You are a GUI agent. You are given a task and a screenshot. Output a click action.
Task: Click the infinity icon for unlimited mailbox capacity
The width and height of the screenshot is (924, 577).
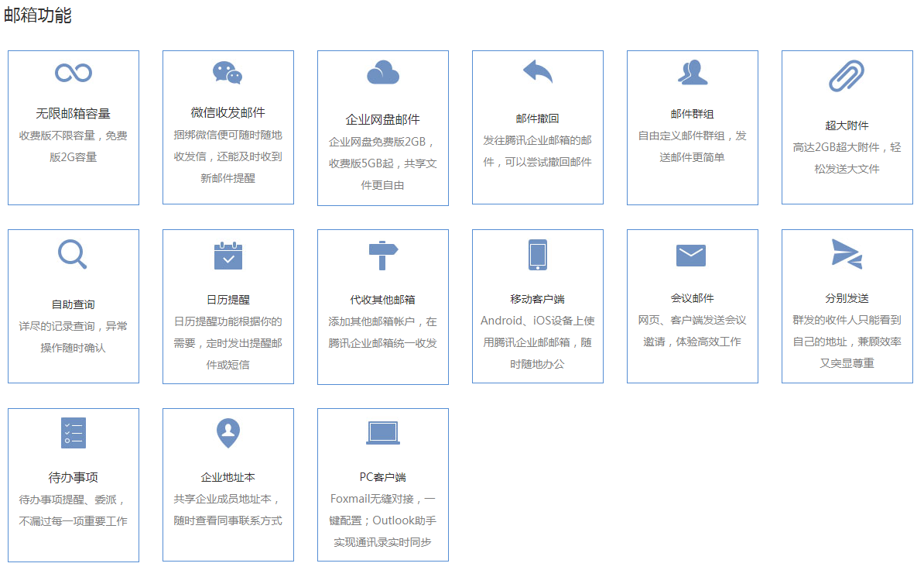point(74,73)
